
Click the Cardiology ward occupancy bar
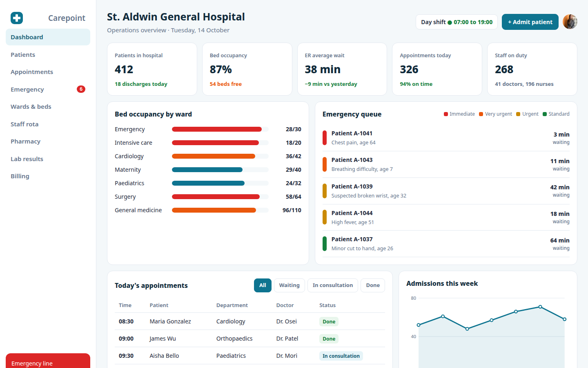220,156
